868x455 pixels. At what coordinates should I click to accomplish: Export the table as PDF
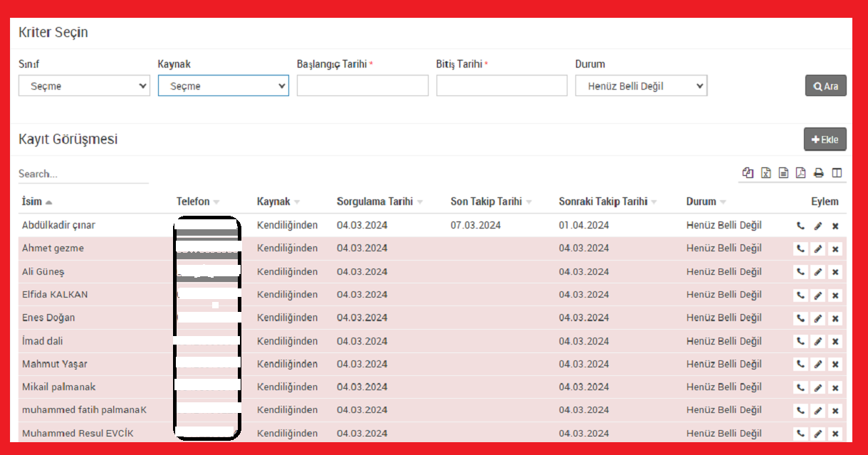(800, 173)
